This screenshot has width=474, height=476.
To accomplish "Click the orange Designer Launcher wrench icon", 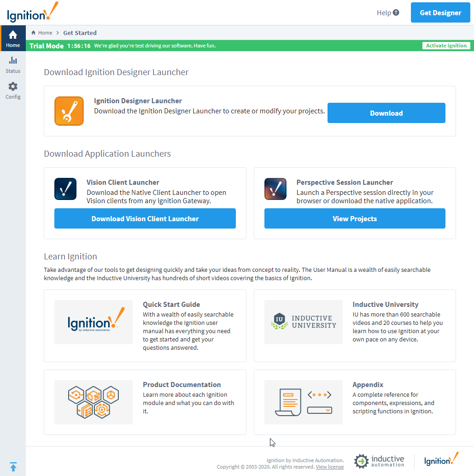I will click(69, 111).
